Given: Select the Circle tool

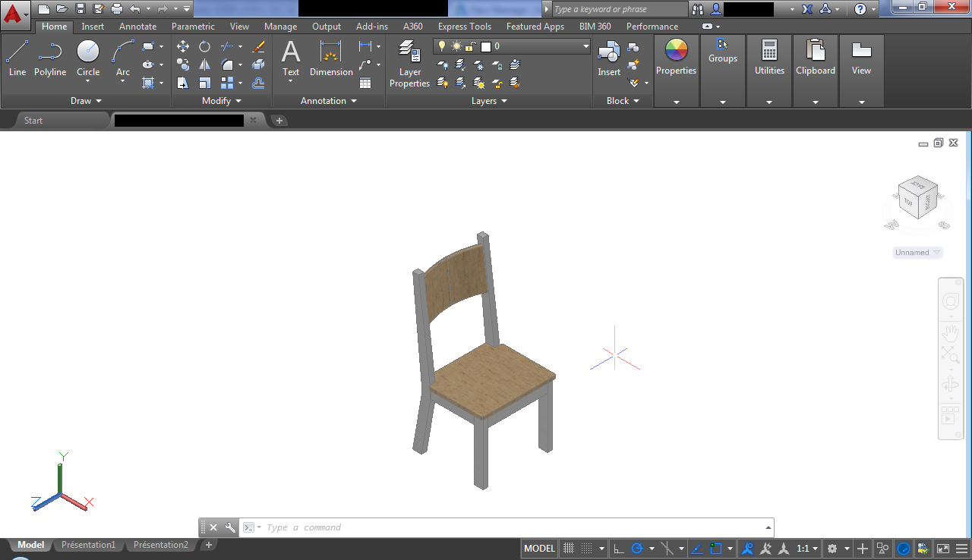Looking at the screenshot, I should pyautogui.click(x=87, y=53).
